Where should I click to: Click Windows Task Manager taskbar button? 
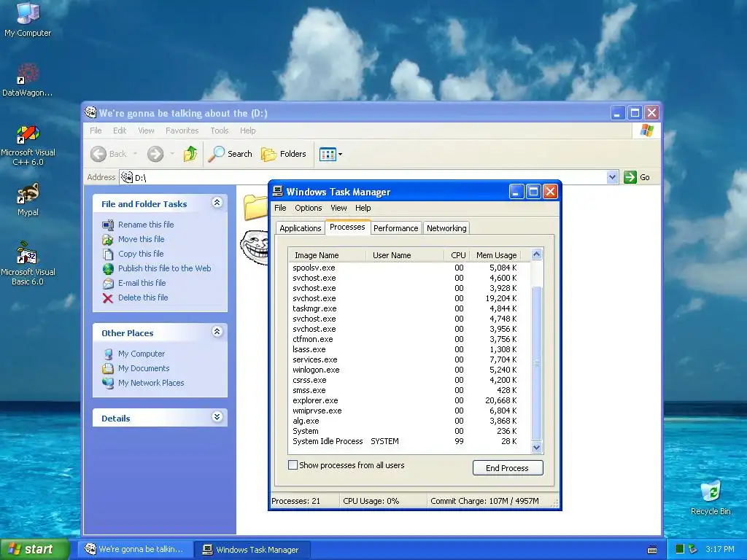coord(253,550)
